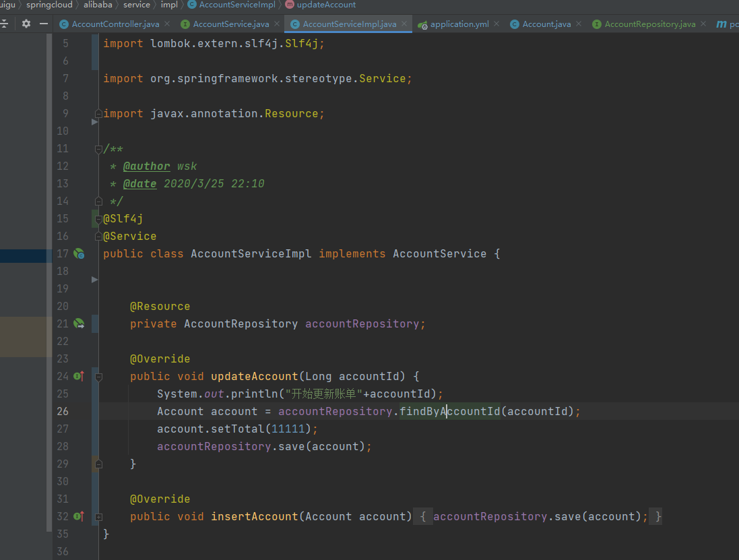Image resolution: width=739 pixels, height=560 pixels.
Task: Open the application.yml tab
Action: pyautogui.click(x=459, y=24)
